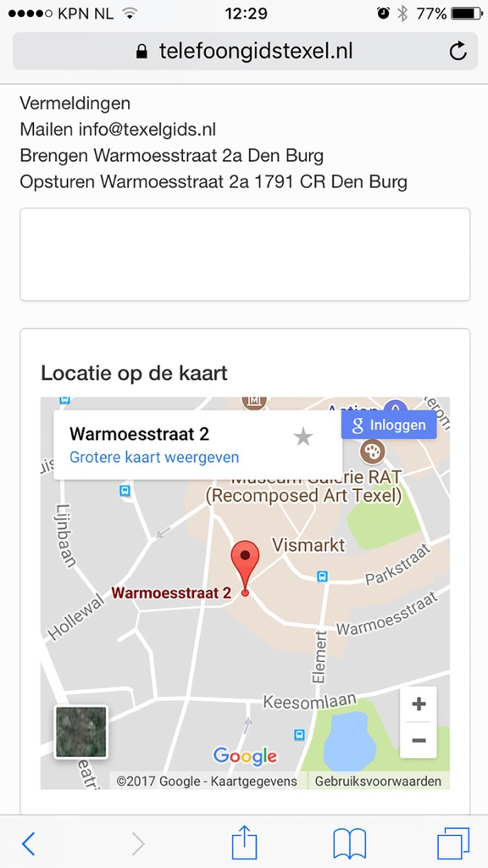Image resolution: width=488 pixels, height=868 pixels.
Task: Click the Inloggen Google button
Action: (389, 426)
